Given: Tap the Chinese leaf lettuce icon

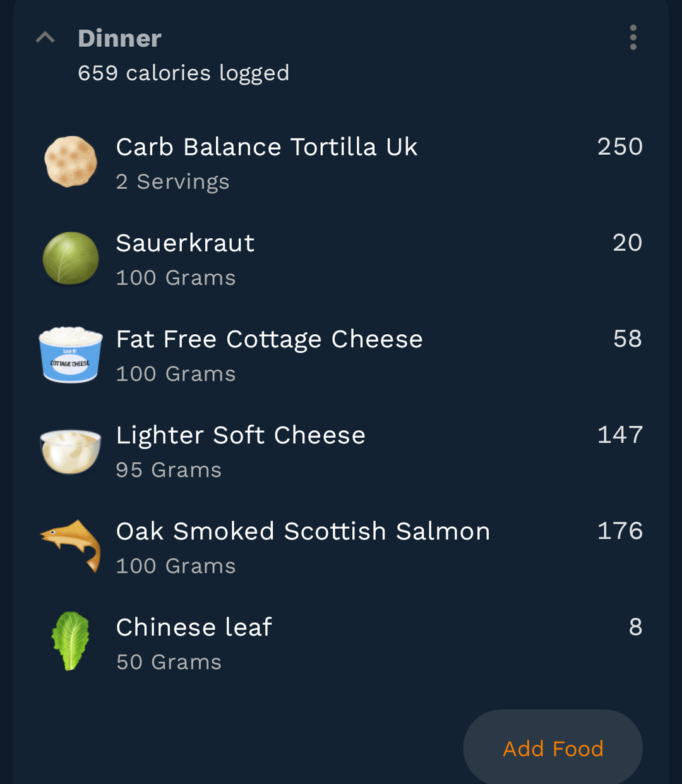Looking at the screenshot, I should (x=71, y=641).
